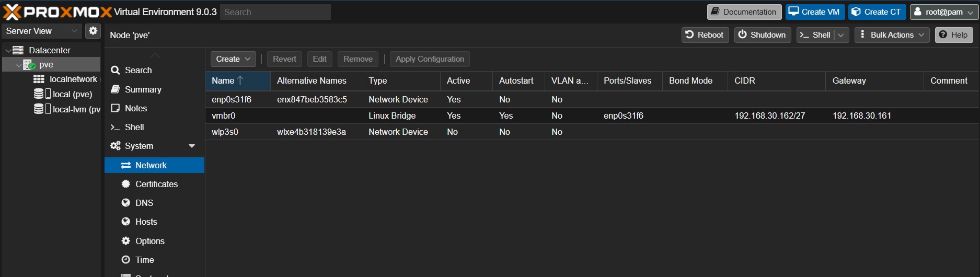Click the Options gear icon
The height and width of the screenshot is (277, 980).
[x=125, y=241]
